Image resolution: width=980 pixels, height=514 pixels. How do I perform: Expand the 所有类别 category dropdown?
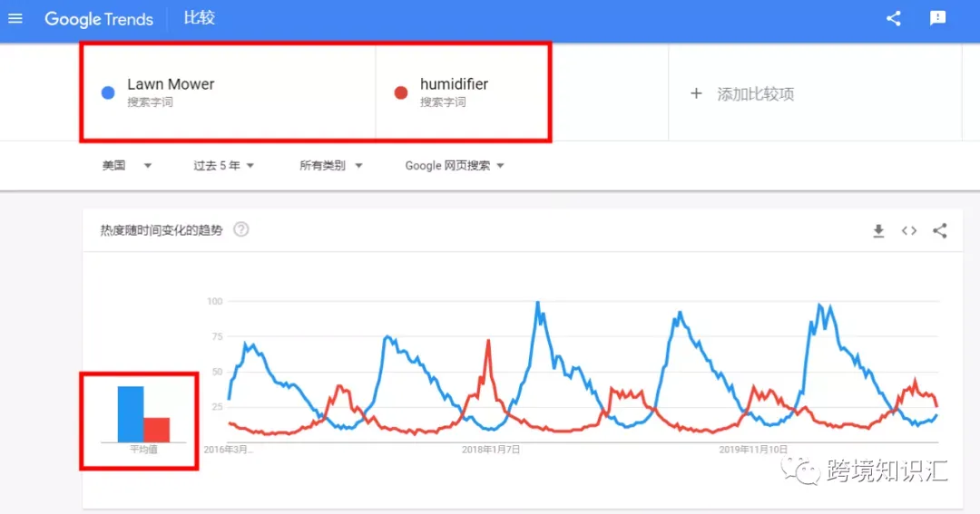coord(330,166)
